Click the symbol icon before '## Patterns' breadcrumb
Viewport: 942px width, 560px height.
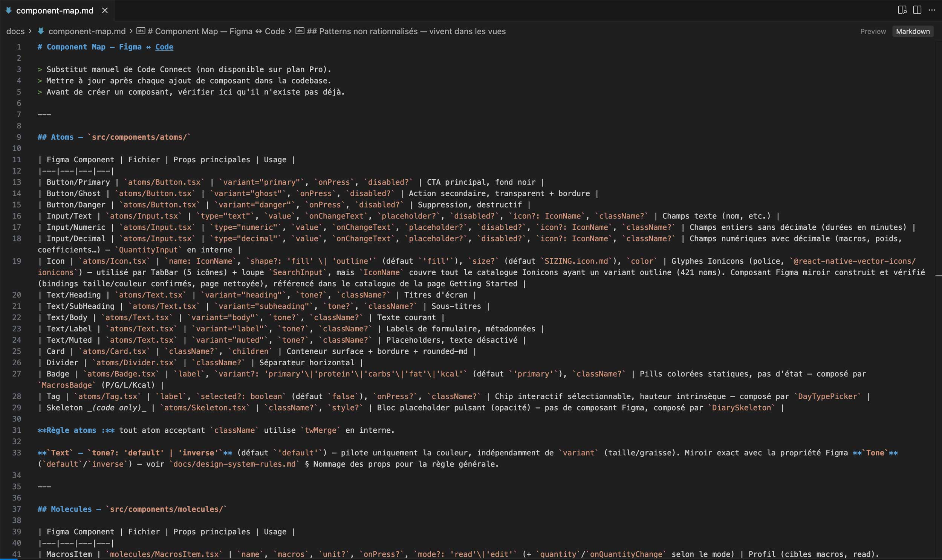pyautogui.click(x=300, y=31)
